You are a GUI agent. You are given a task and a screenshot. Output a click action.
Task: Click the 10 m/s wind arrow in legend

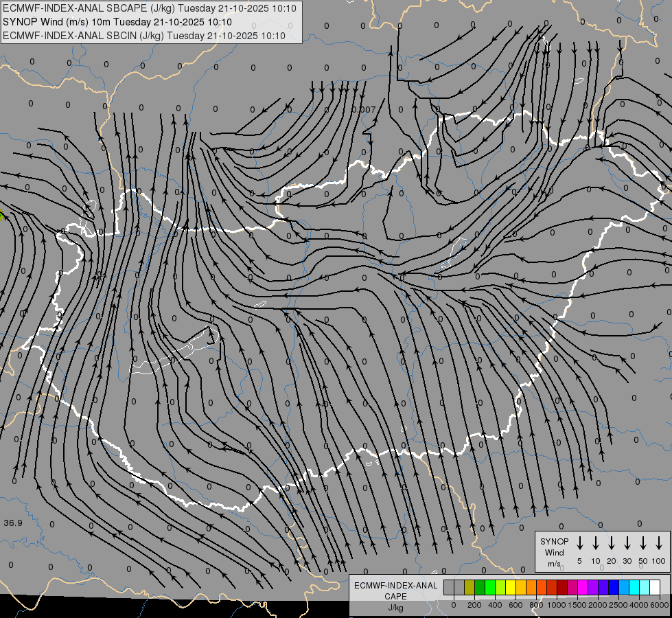click(595, 543)
